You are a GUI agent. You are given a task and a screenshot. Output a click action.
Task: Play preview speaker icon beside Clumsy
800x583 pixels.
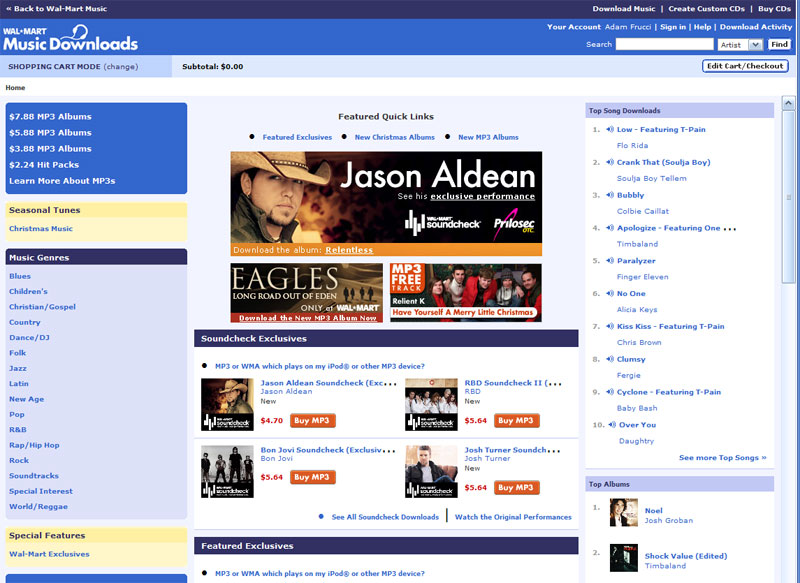click(610, 359)
